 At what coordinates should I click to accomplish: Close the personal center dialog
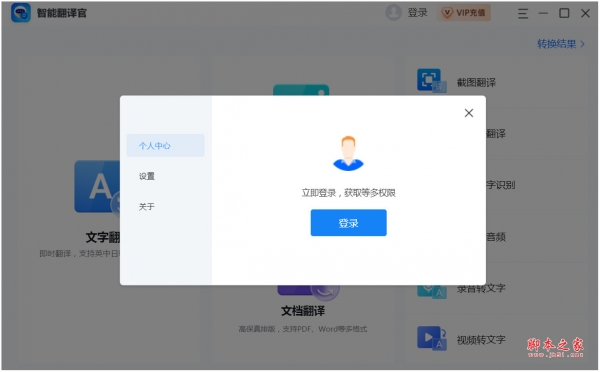coord(469,113)
